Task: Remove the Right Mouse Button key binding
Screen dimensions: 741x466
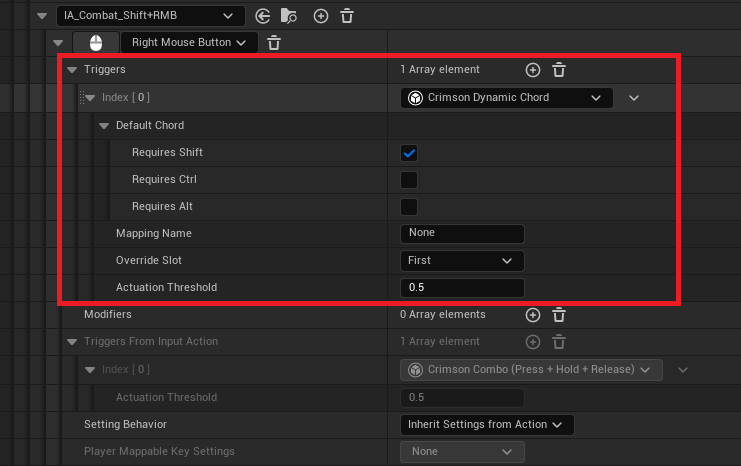Action: coord(274,43)
